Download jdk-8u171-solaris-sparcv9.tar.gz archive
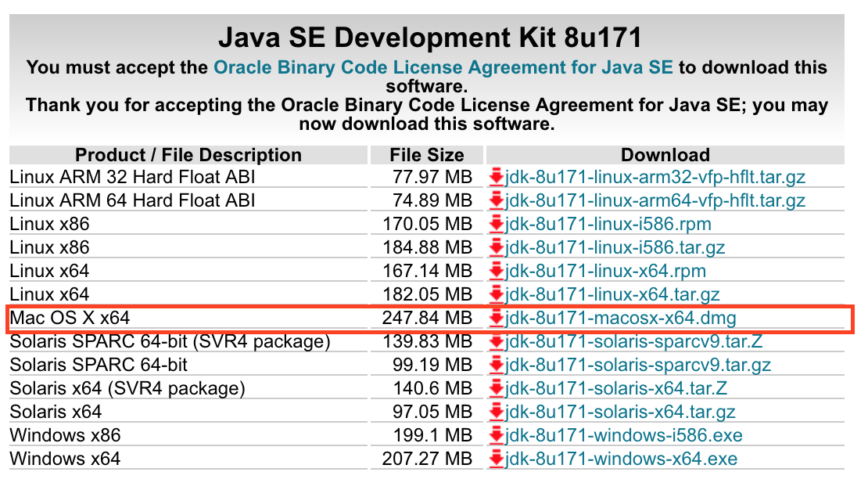Image resolution: width=868 pixels, height=490 pixels. tap(638, 366)
